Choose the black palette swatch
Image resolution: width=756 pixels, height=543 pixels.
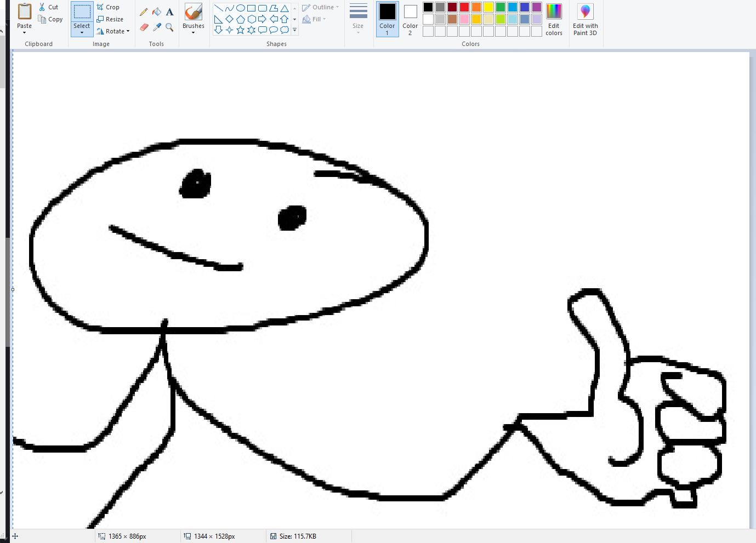(428, 7)
